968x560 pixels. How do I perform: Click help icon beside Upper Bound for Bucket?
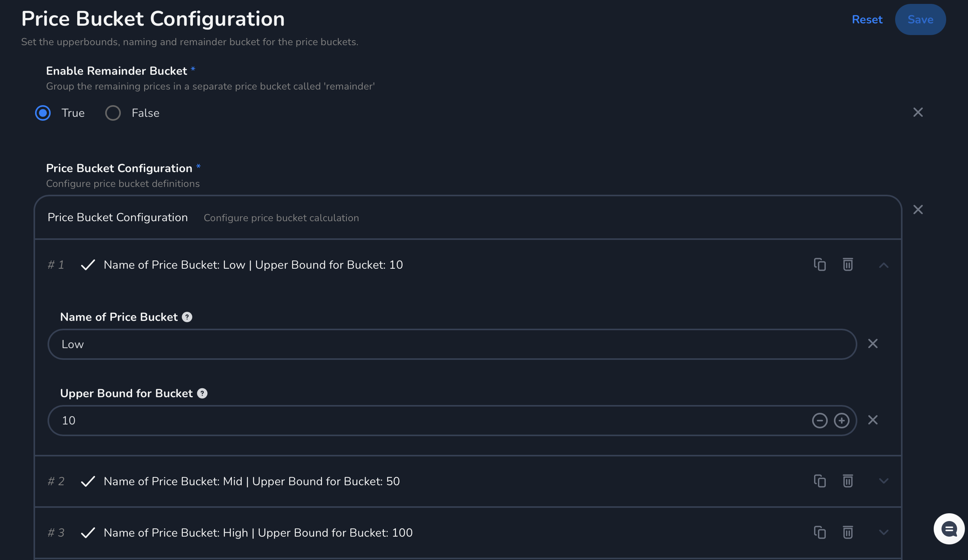tap(202, 393)
